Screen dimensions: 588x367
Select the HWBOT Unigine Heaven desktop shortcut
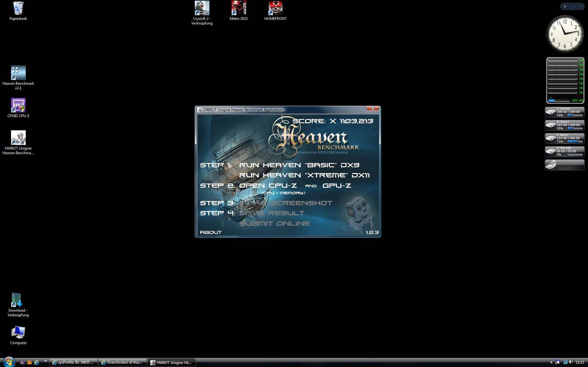tap(18, 143)
